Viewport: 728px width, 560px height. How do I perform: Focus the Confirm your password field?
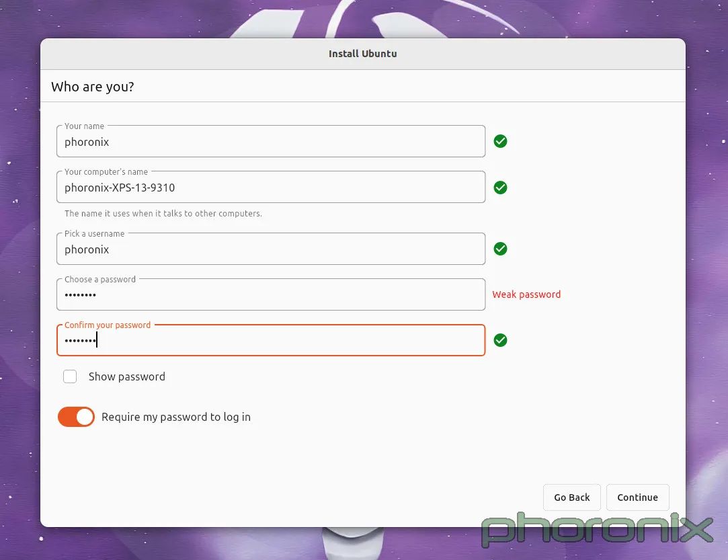[271, 340]
